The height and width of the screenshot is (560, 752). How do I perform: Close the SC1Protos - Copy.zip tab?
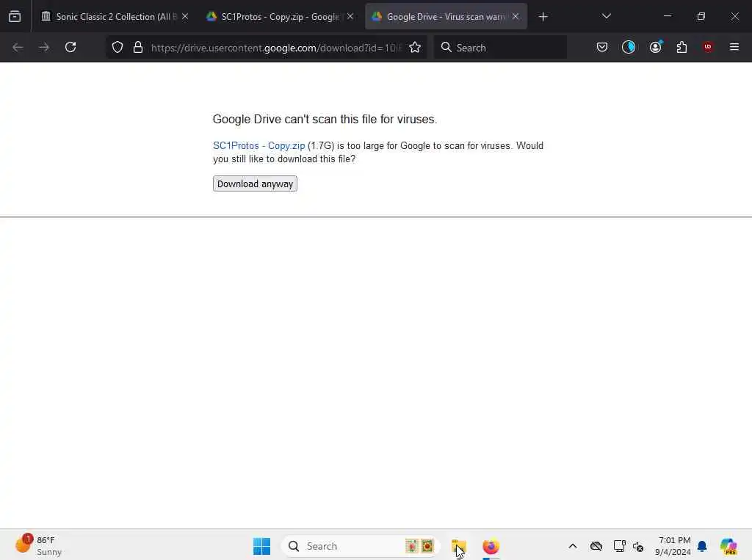point(350,16)
